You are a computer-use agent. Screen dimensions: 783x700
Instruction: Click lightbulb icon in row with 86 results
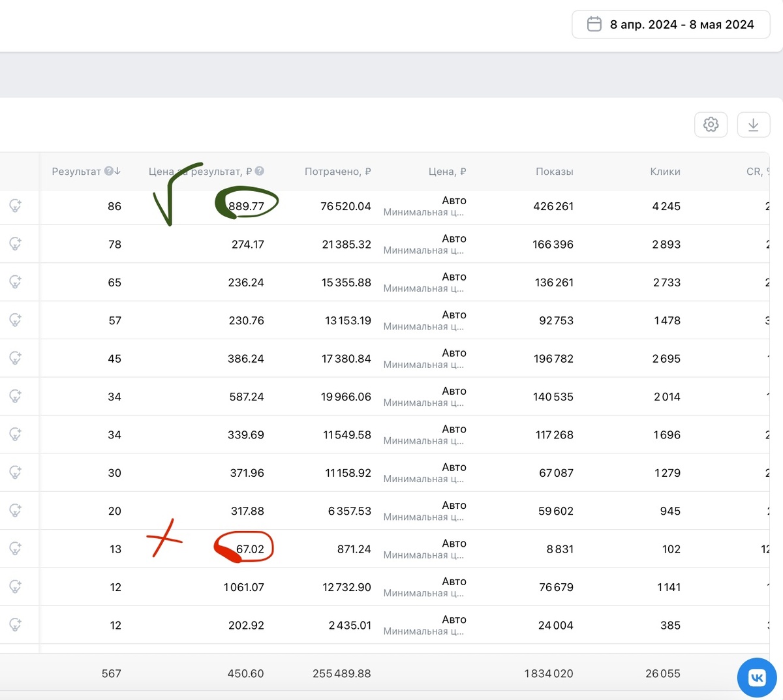[16, 206]
